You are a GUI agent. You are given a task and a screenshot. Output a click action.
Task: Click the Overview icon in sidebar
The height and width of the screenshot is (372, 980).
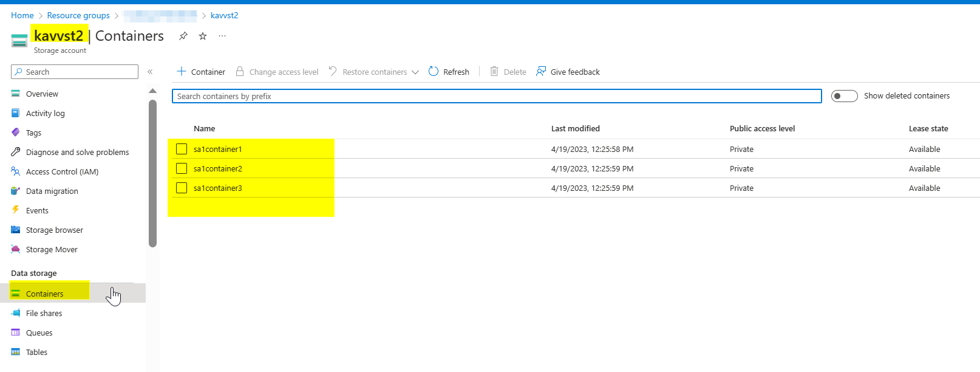point(16,94)
